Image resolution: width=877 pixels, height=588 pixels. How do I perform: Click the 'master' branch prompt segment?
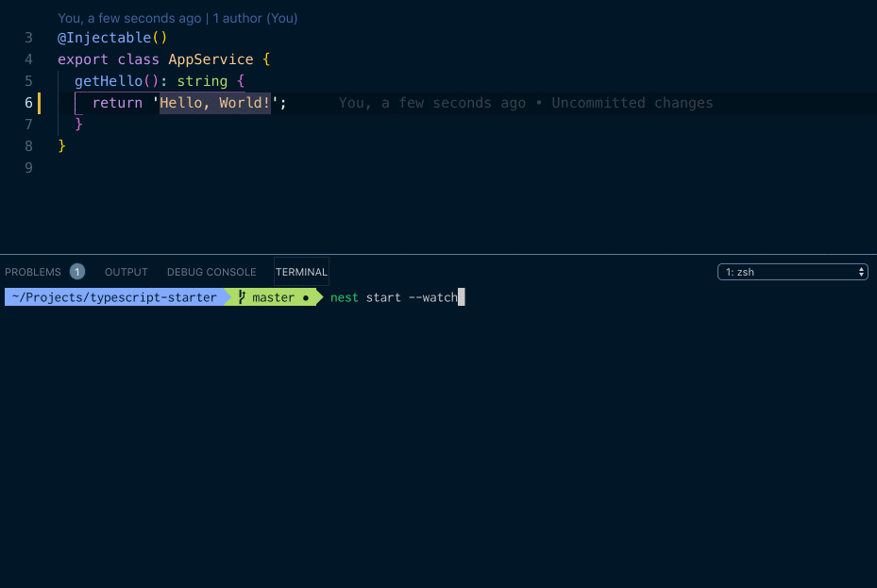(x=273, y=297)
